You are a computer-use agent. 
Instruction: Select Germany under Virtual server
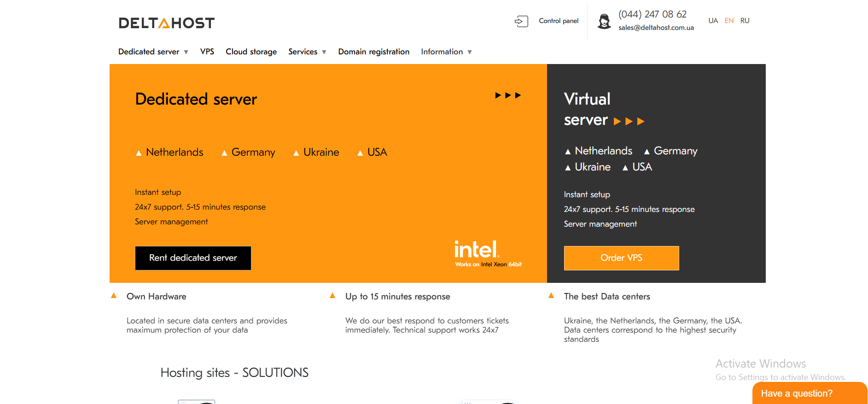pyautogui.click(x=676, y=151)
